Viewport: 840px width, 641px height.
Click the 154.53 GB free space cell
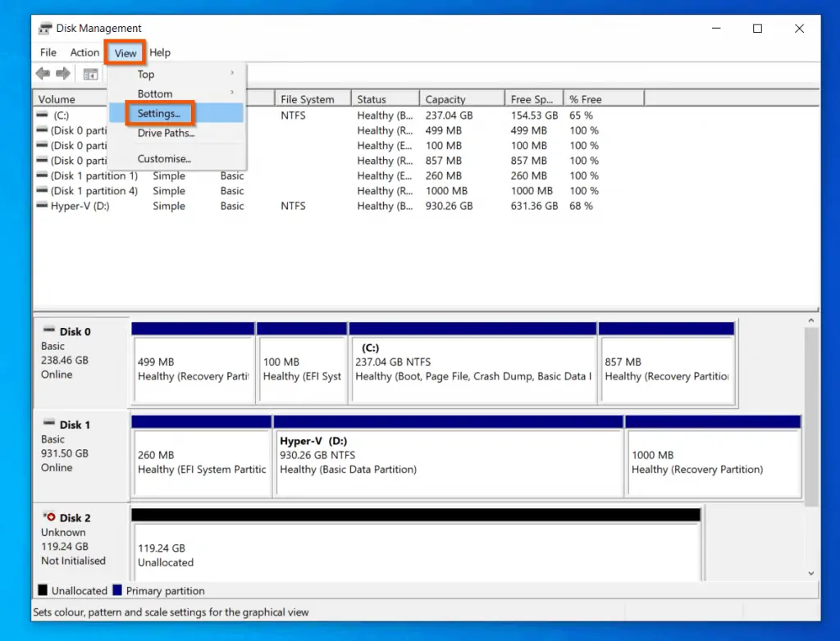click(534, 115)
